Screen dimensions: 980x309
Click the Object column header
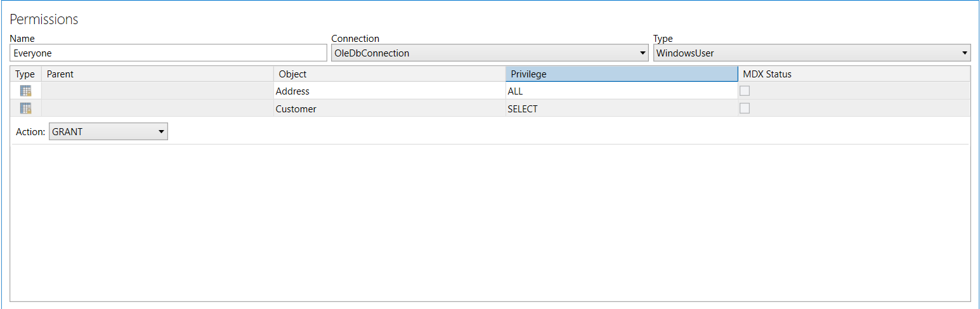point(389,74)
